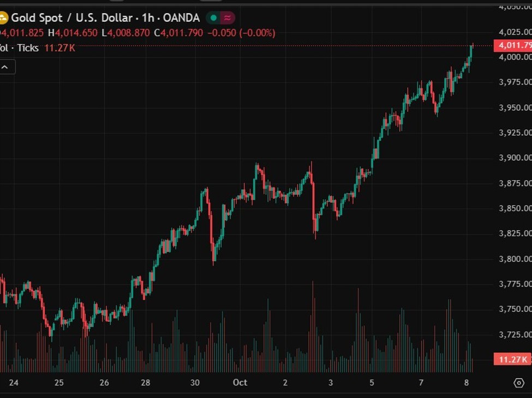Viewport: 532px width, 398px height.
Task: Click the close price value C4,011.790
Action: 178,33
